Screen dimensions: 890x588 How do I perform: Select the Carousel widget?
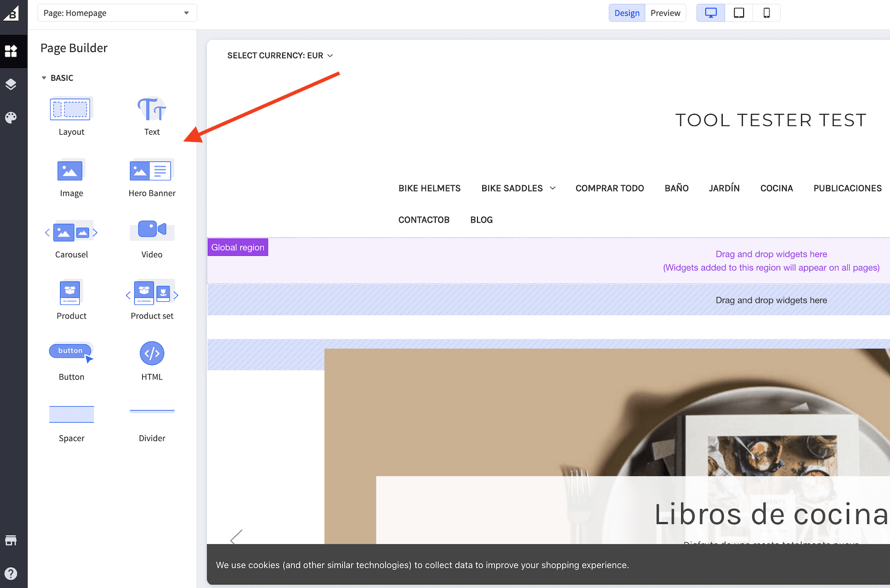[x=71, y=239]
